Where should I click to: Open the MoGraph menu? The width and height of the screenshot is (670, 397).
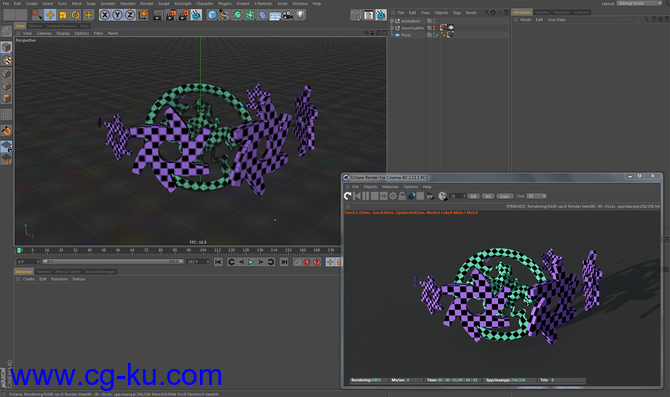click(x=182, y=3)
